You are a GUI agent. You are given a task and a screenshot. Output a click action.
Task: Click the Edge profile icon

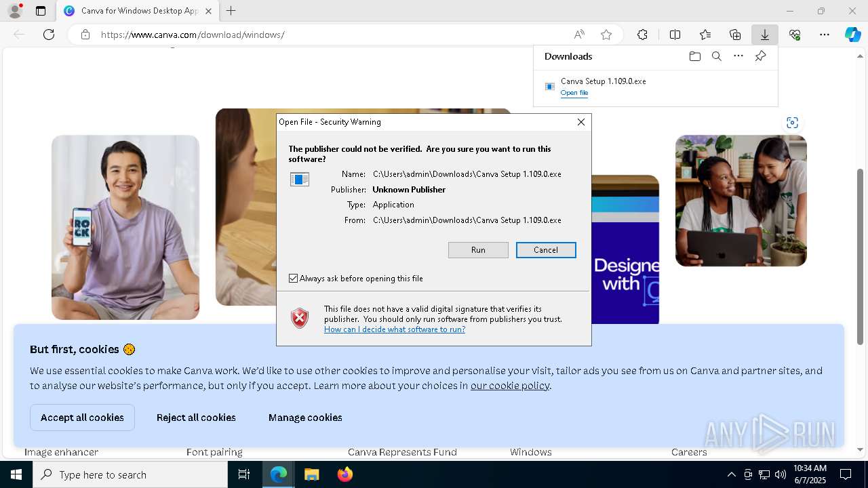[x=15, y=11]
